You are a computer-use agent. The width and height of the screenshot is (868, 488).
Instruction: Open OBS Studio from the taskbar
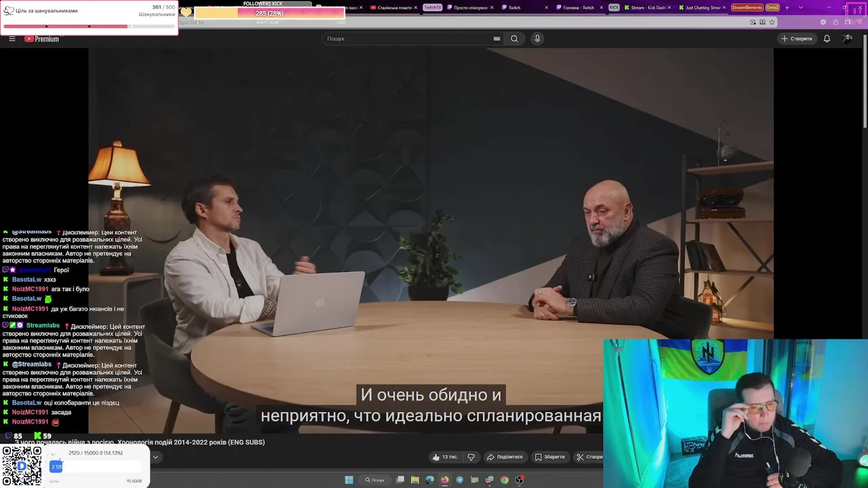click(x=519, y=480)
